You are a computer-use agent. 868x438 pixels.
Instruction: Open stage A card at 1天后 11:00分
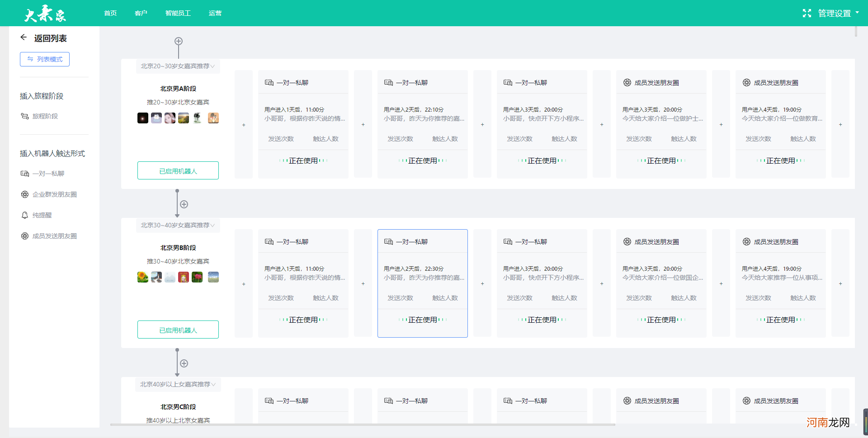coord(303,124)
